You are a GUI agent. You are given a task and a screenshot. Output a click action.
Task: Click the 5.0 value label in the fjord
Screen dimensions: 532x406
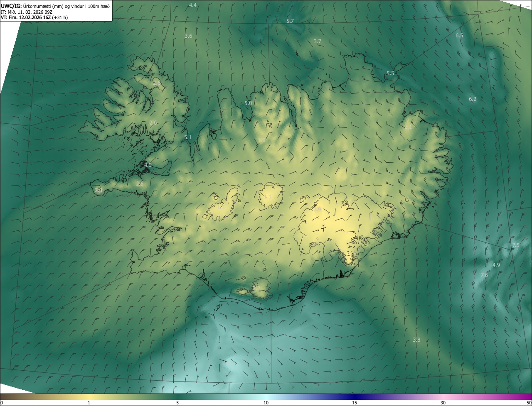248,103
